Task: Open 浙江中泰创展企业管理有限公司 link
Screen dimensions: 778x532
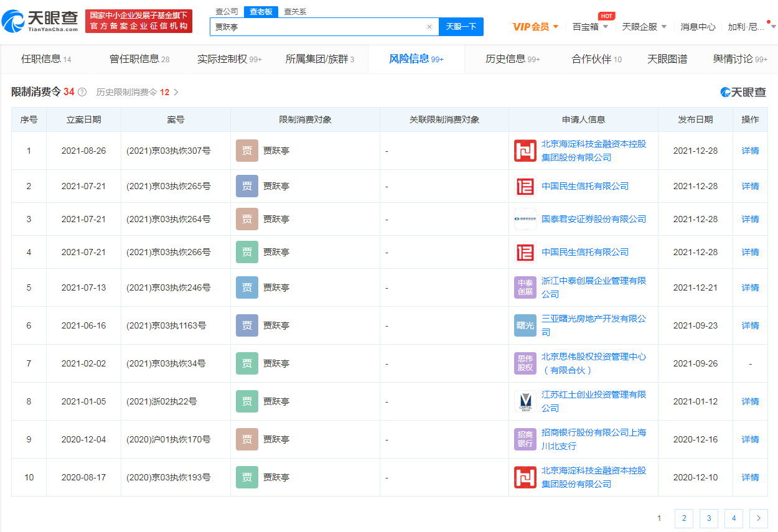Action: click(594, 287)
